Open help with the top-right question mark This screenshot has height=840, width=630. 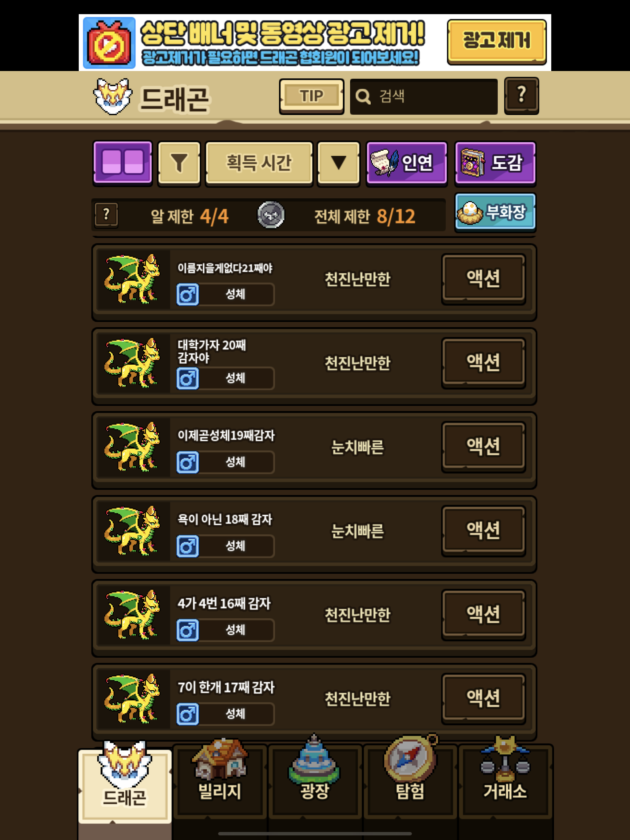(521, 95)
